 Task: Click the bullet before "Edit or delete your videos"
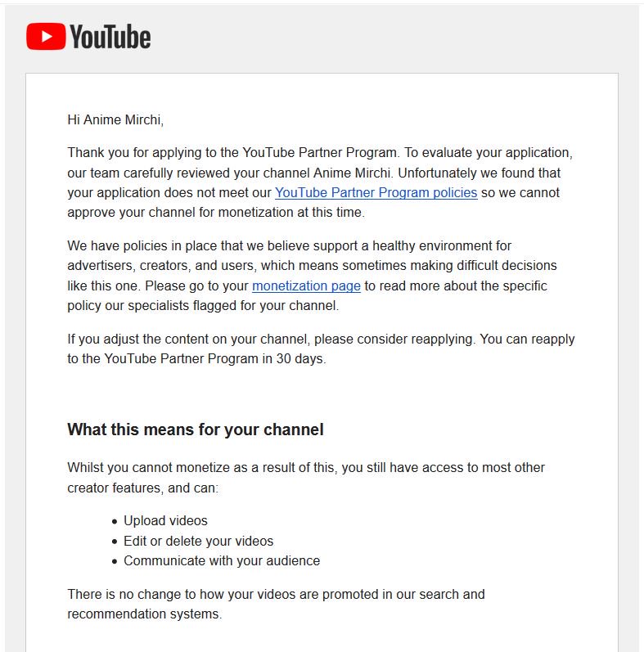[x=115, y=542]
